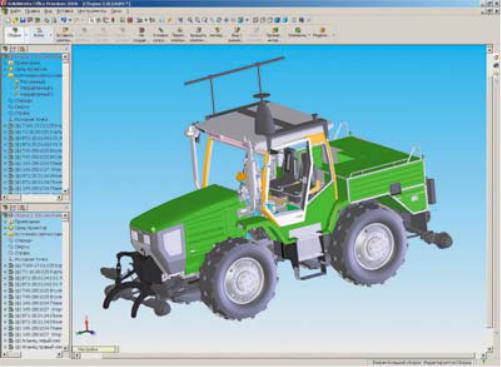Save the assembly with the floppy disk icon
Viewport: 501px width, 367px height.
click(23, 20)
